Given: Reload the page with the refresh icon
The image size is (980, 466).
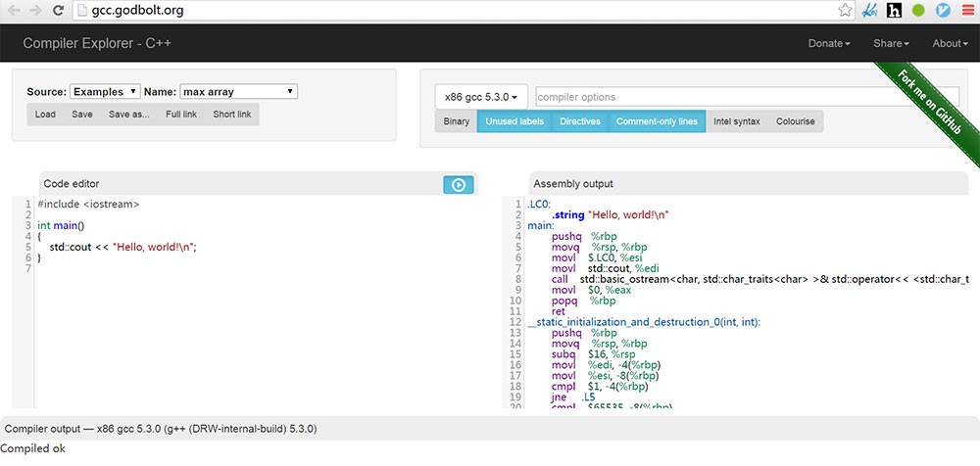Looking at the screenshot, I should pos(59,11).
